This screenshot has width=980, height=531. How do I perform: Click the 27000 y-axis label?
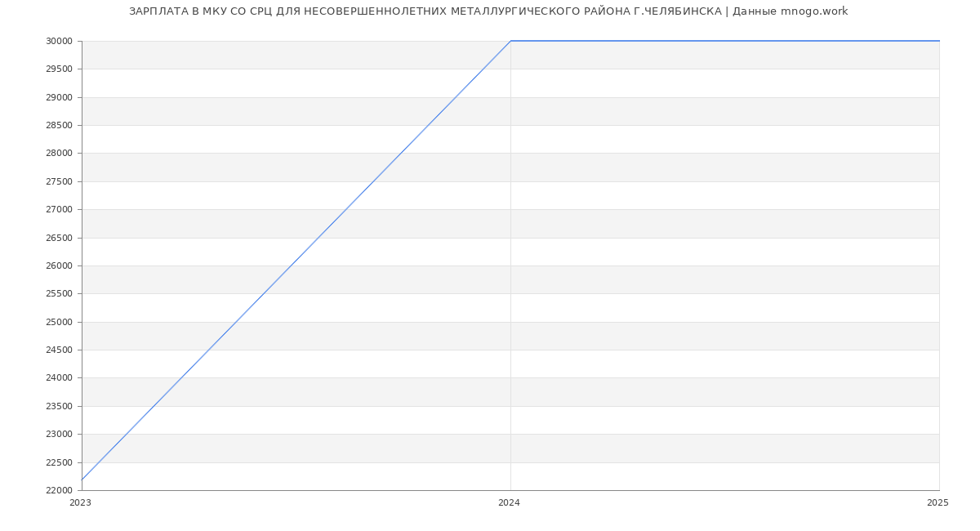coord(59,210)
